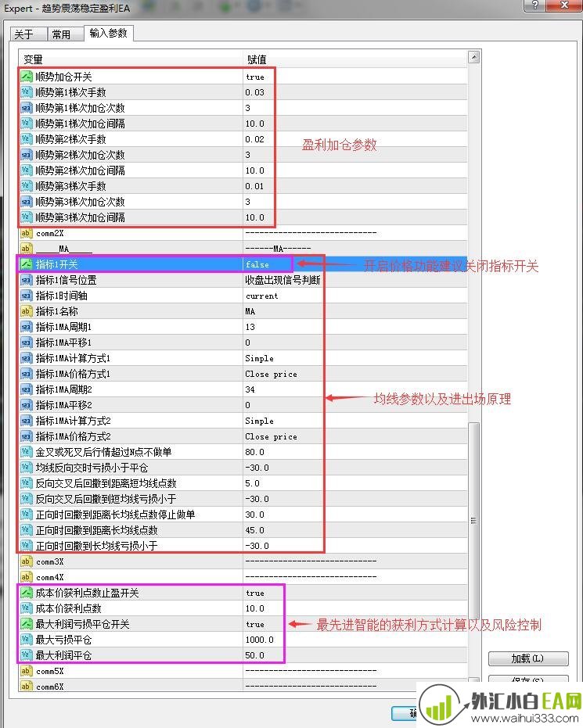Screen dimensions: 583x728
Task: Switch to the 常用 tab
Action: tap(65, 34)
